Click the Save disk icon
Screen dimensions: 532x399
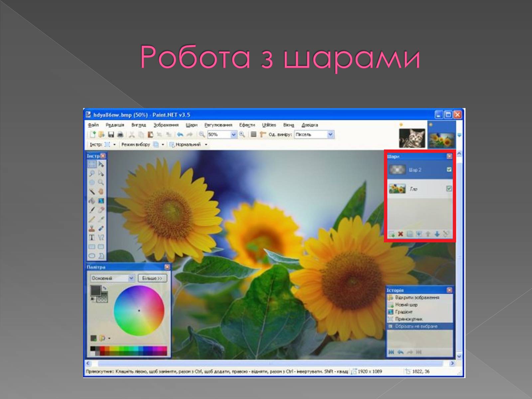coord(111,135)
